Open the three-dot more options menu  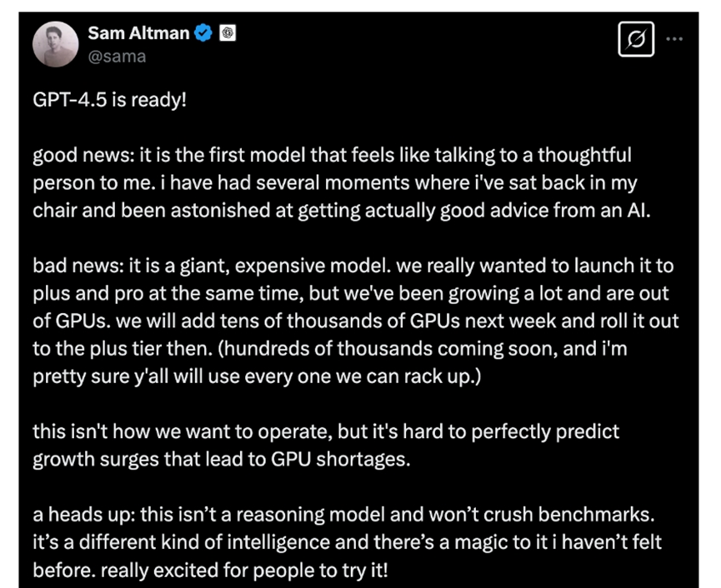pyautogui.click(x=674, y=39)
